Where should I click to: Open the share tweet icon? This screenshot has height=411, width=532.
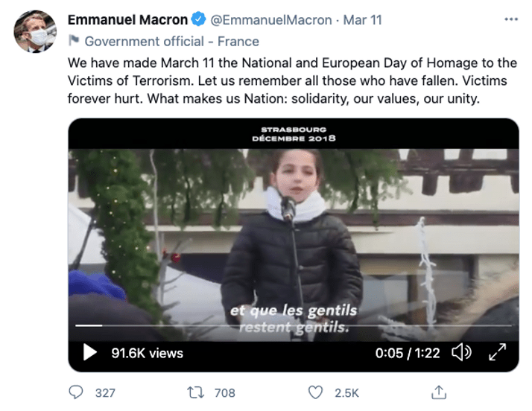(440, 392)
